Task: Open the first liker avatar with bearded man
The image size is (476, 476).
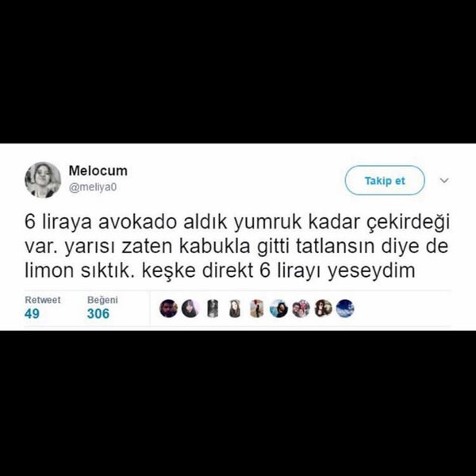Action: pyautogui.click(x=168, y=309)
